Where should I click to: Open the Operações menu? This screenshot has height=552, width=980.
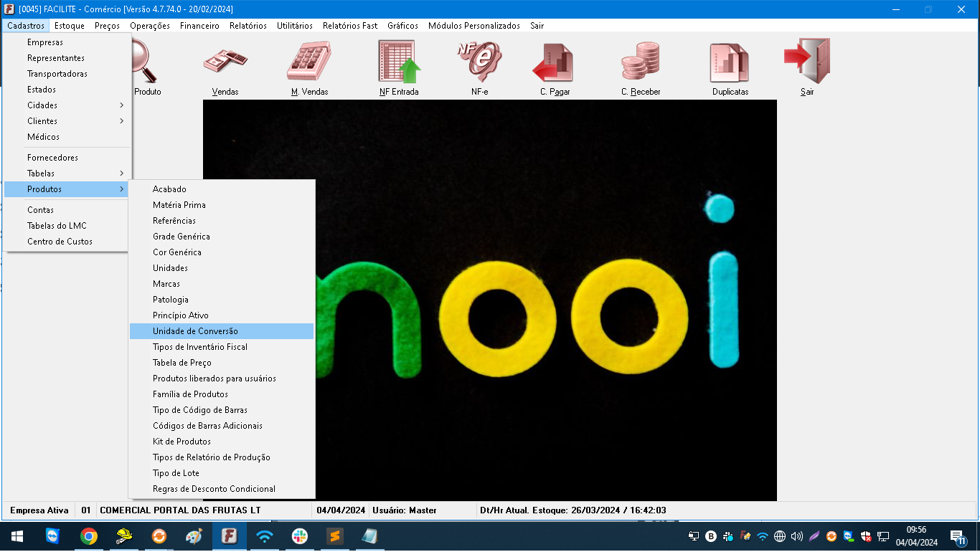point(150,26)
